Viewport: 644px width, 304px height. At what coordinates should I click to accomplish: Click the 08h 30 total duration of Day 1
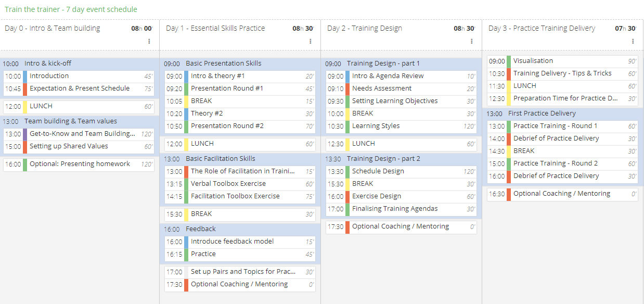(302, 28)
